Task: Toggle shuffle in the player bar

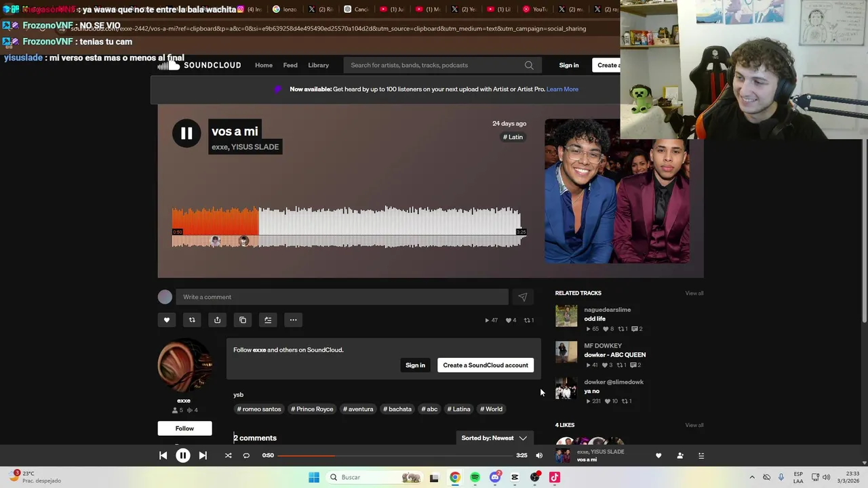Action: (x=228, y=455)
